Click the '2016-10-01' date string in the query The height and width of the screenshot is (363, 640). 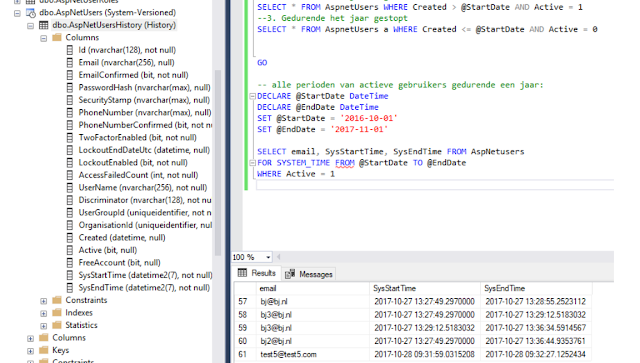pyautogui.click(x=369, y=118)
